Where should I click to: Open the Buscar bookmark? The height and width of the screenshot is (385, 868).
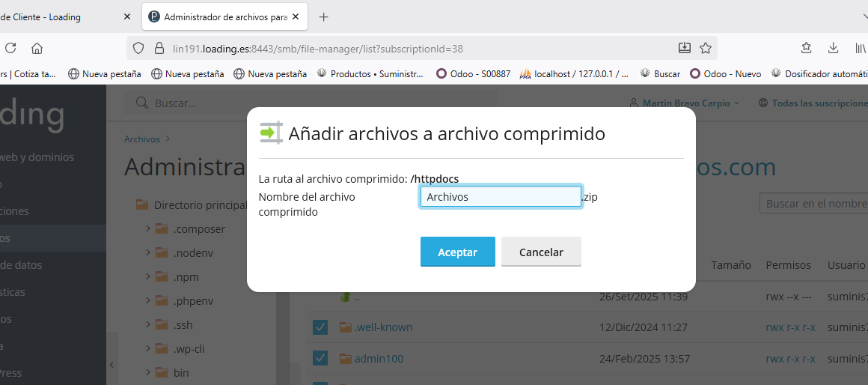660,73
